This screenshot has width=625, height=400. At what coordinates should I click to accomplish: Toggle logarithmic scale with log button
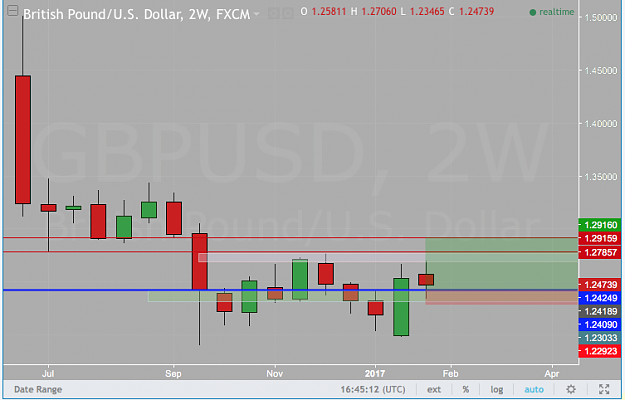[497, 389]
